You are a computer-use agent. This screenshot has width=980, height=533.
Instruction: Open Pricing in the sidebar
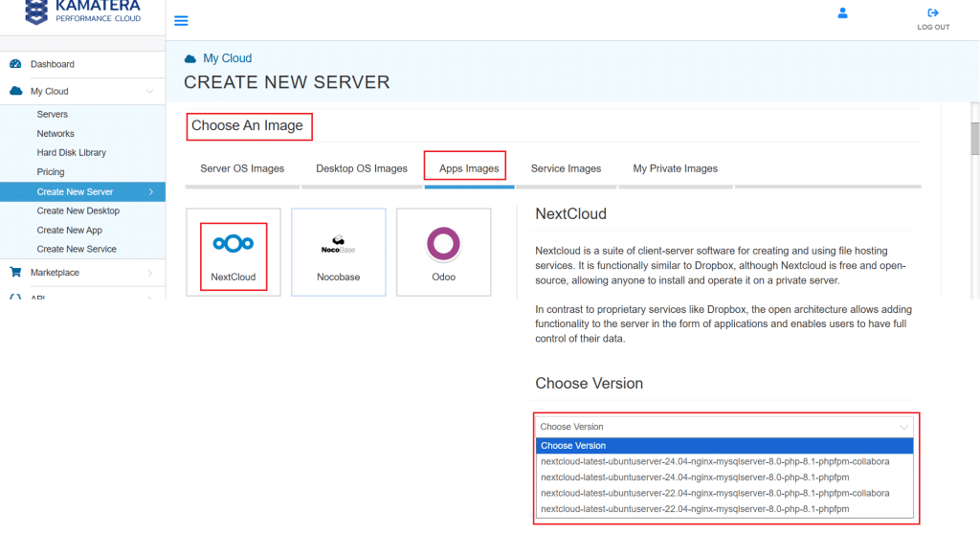coord(51,172)
